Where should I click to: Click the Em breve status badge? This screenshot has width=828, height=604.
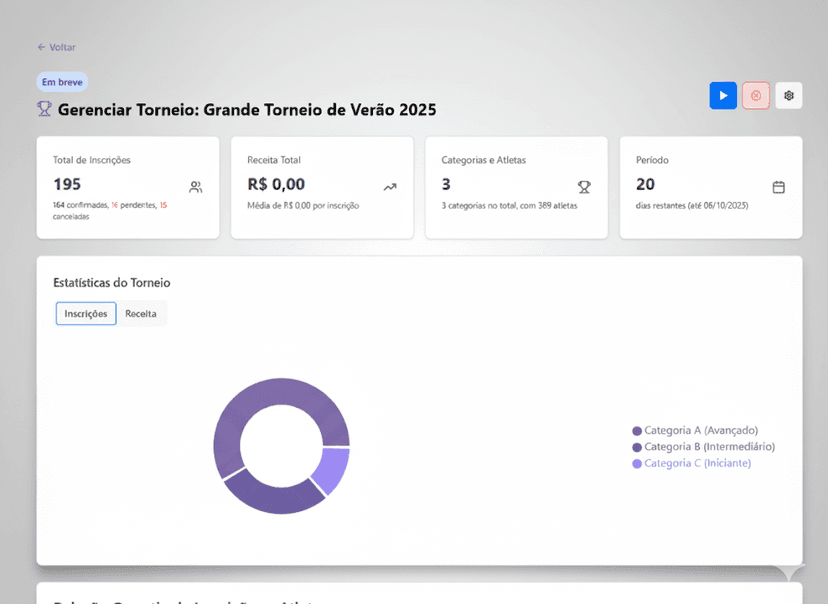pyautogui.click(x=62, y=81)
